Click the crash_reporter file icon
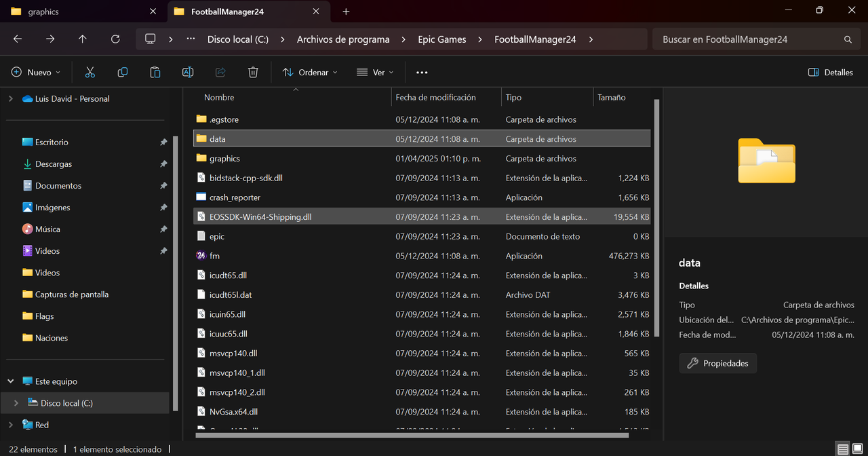The image size is (868, 456). (x=201, y=197)
